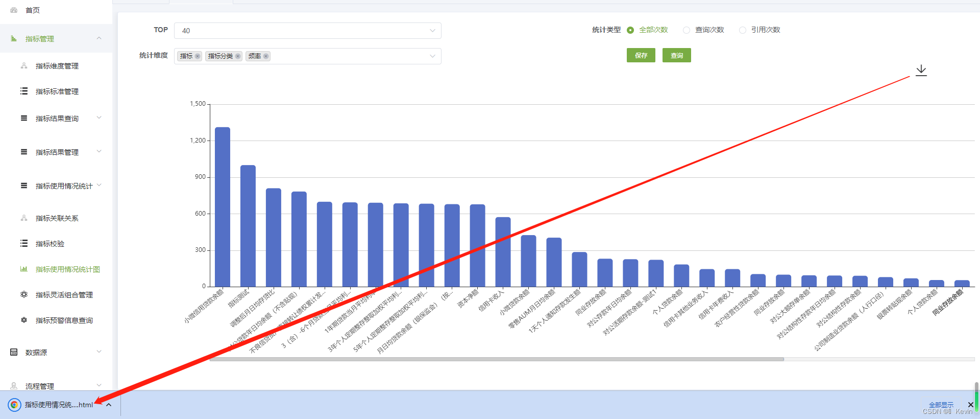Remove the 频率 tag

point(266,56)
